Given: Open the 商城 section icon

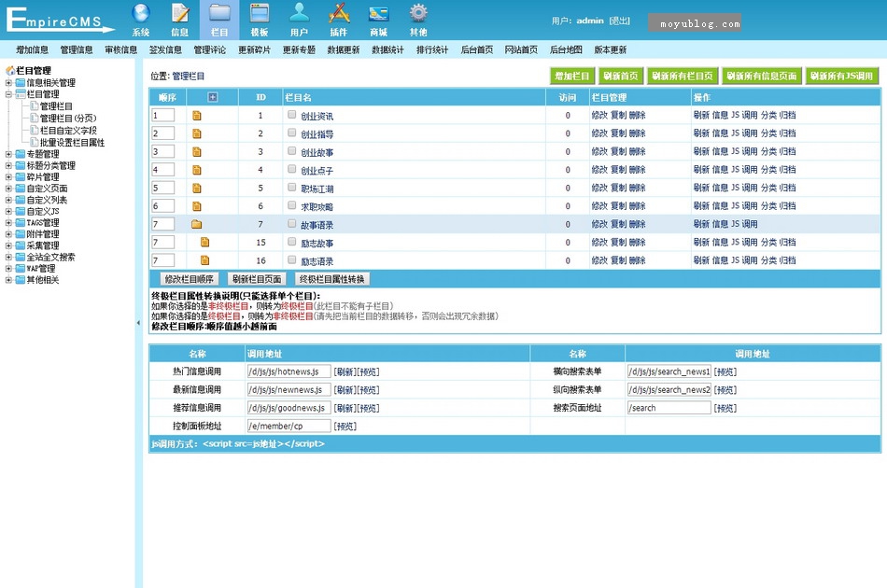Looking at the screenshot, I should pos(378,20).
